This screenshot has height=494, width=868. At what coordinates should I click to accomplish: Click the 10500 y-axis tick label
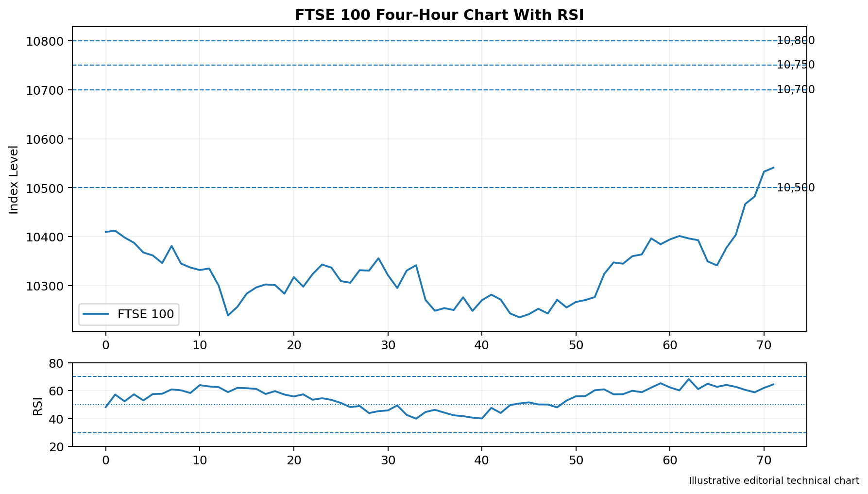pyautogui.click(x=45, y=188)
